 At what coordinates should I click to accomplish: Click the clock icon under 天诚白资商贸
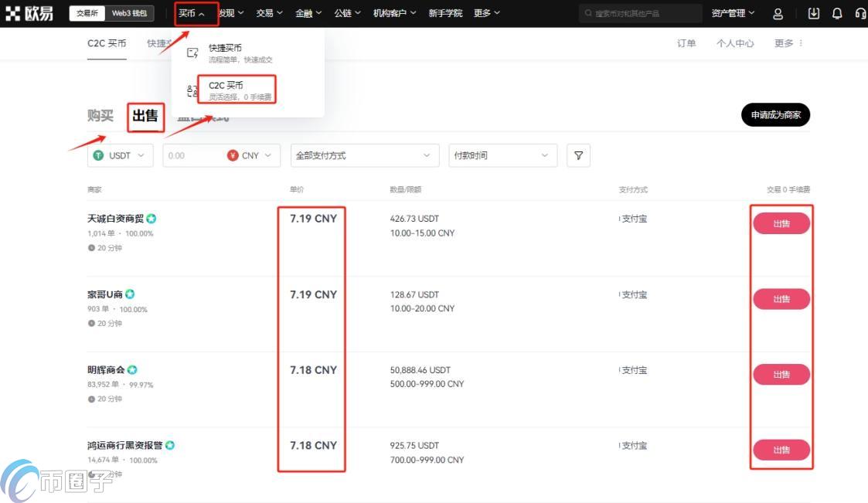(x=91, y=248)
